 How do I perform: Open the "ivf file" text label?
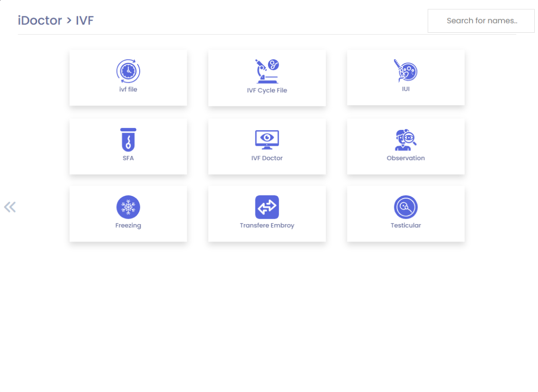(128, 89)
